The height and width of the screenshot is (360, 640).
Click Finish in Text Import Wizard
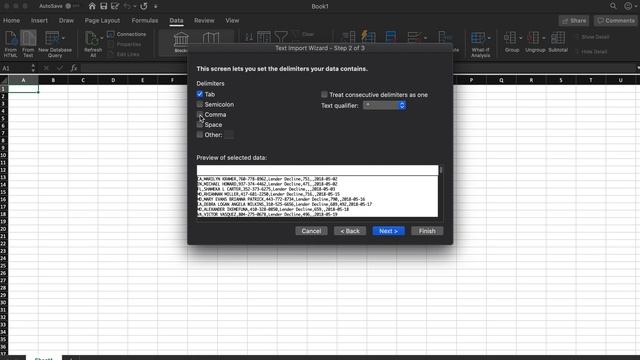427,231
